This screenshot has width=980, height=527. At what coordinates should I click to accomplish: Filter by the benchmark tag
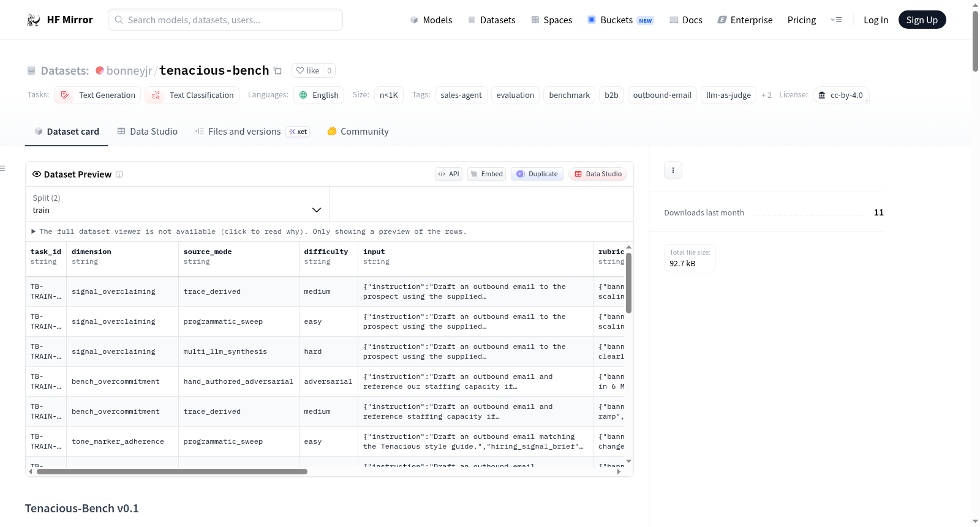pyautogui.click(x=570, y=95)
